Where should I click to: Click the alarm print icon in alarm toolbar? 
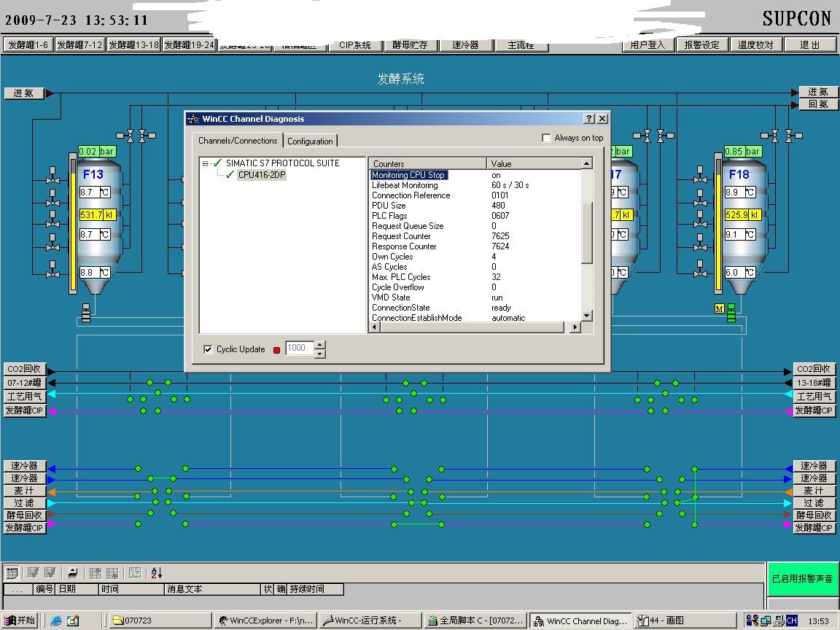(73, 573)
